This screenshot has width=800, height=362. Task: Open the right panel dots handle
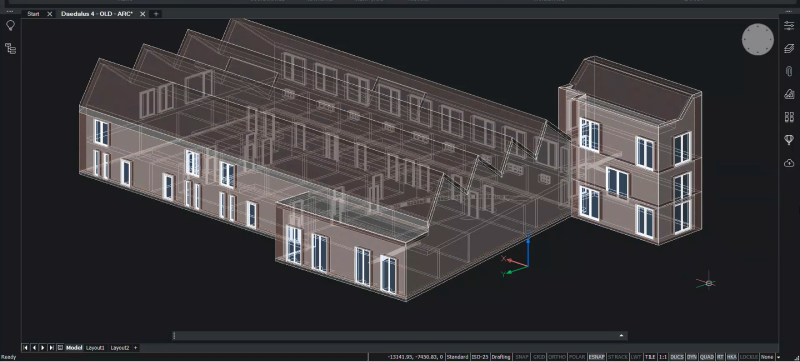[x=789, y=11]
